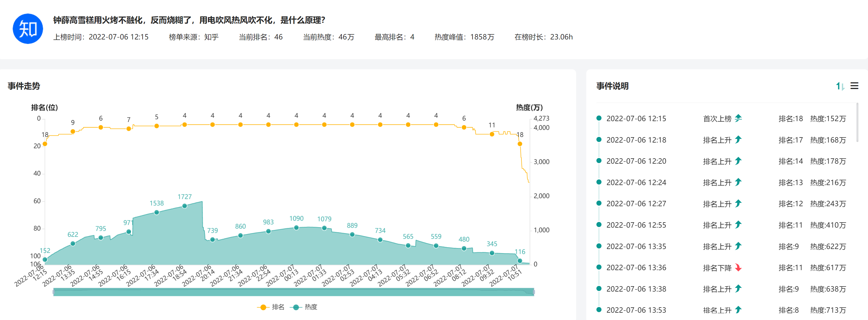868x320 pixels.
Task: Click rising arrow icon for 13:53 event
Action: pyautogui.click(x=738, y=310)
